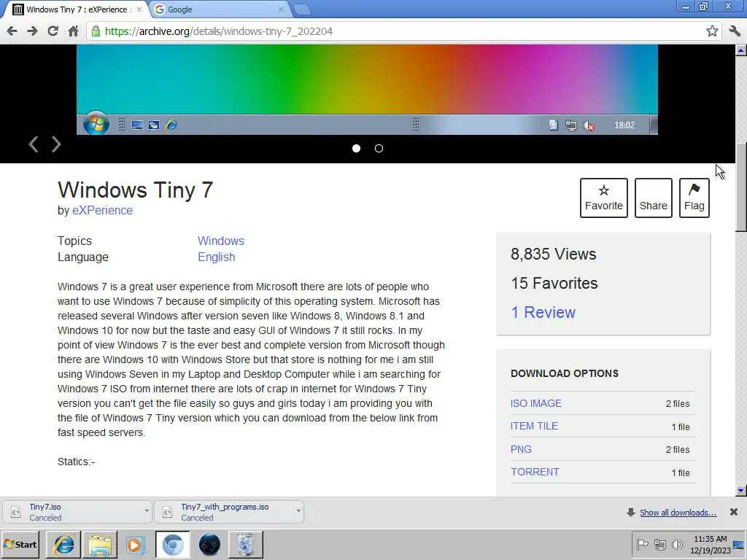Image resolution: width=747 pixels, height=560 pixels.
Task: Click the show desktop icon in the tray
Action: [739, 544]
